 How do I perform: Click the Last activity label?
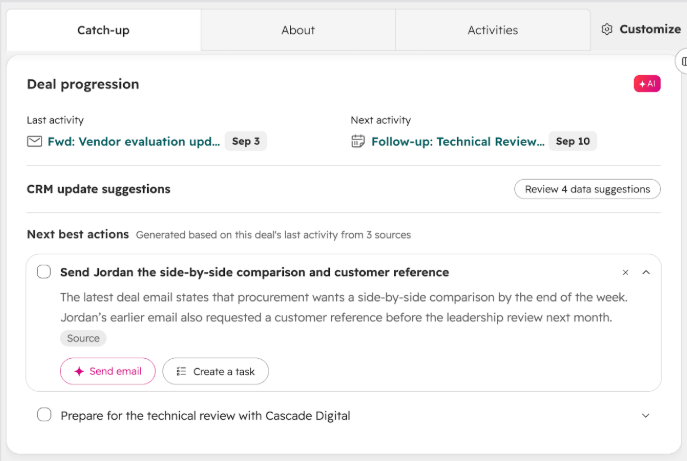[55, 120]
